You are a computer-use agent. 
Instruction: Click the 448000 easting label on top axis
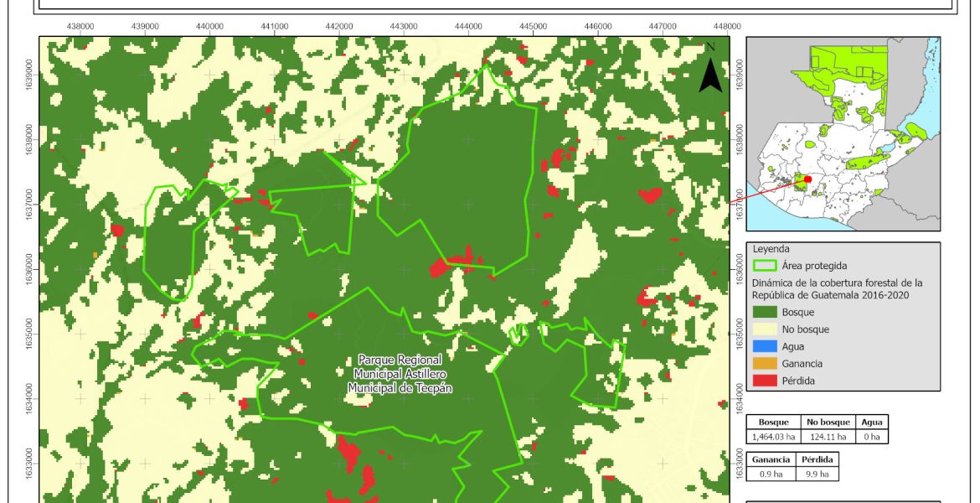727,26
